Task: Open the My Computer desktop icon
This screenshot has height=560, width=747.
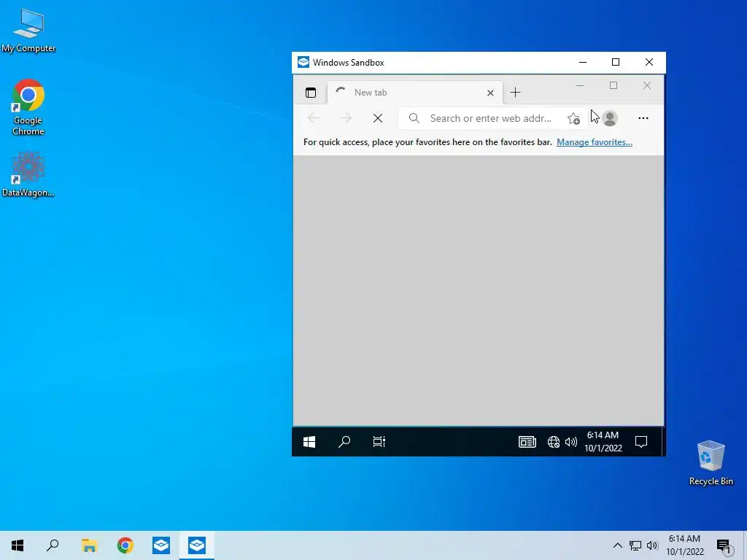Action: pos(28,30)
